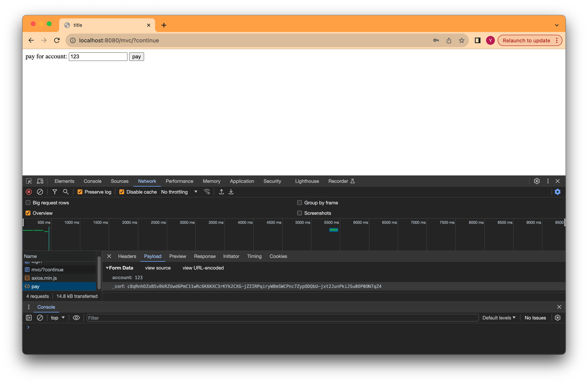Viewport: 588px width, 384px height.
Task: Click the account number input field
Action: tap(98, 57)
